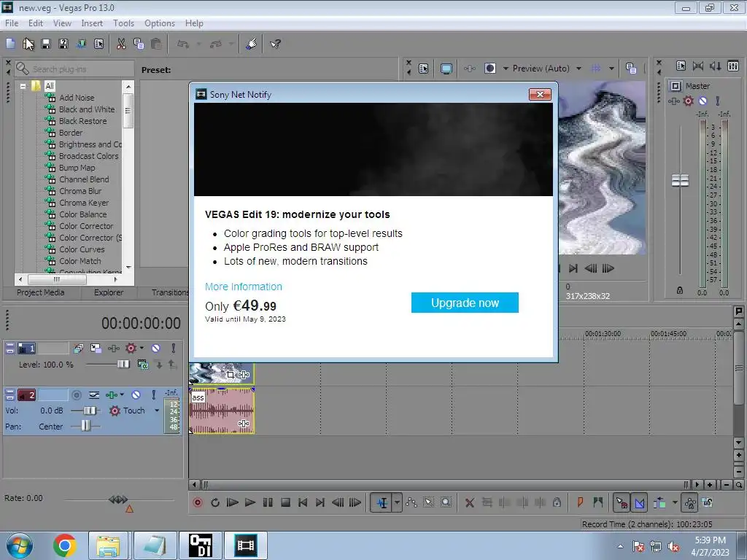Switch to the Explorer tab
This screenshot has width=747, height=560.
tap(109, 292)
